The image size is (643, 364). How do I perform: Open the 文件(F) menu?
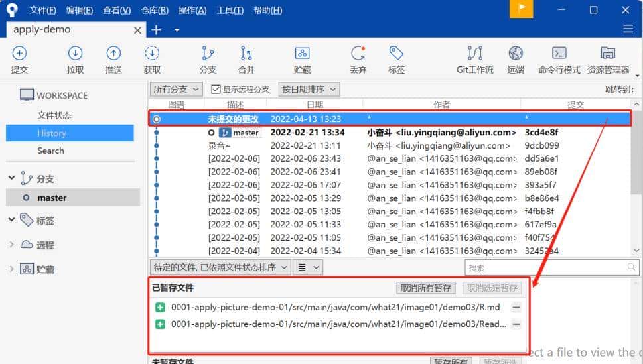[42, 10]
